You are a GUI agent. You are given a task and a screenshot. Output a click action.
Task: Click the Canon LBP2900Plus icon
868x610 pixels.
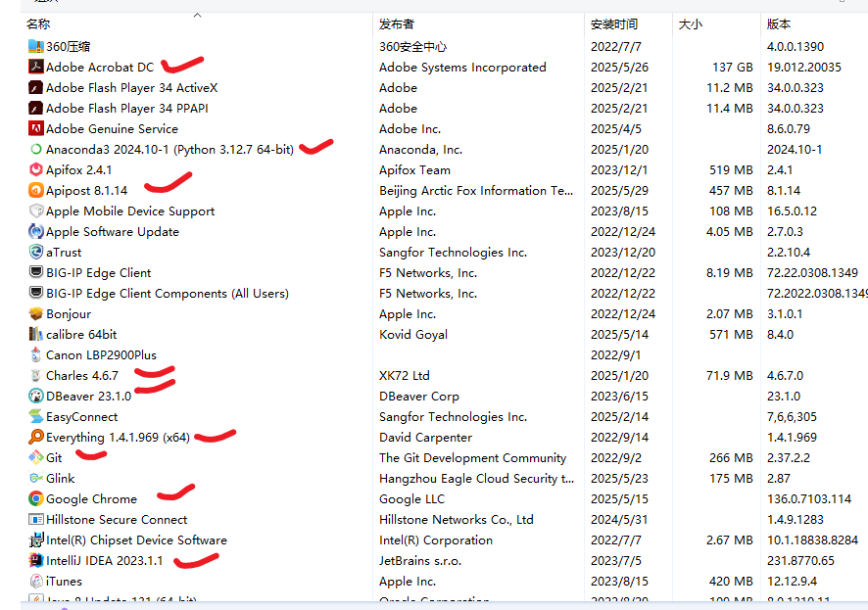click(36, 354)
